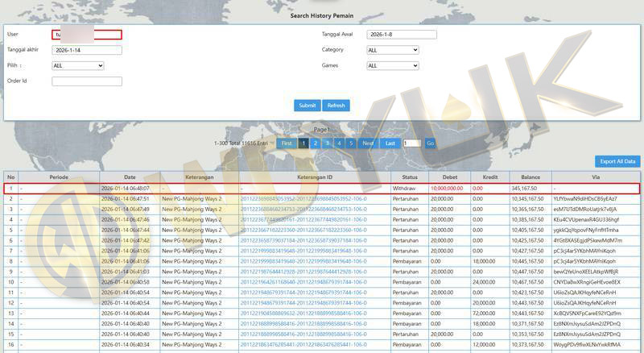Click the Next page button
The width and height of the screenshot is (644, 353).
pyautogui.click(x=368, y=143)
